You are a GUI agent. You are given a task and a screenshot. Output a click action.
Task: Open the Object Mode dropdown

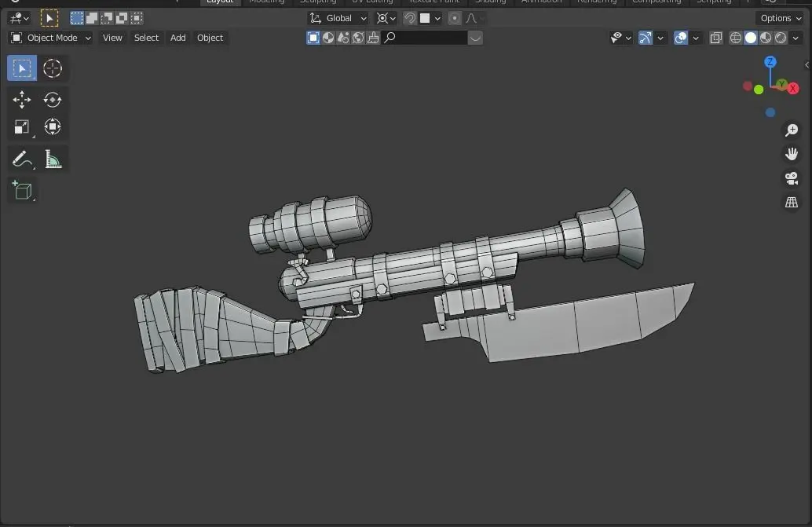click(51, 38)
